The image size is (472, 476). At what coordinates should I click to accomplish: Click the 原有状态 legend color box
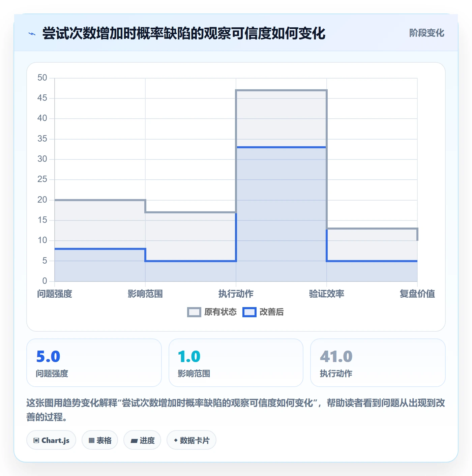click(x=194, y=312)
